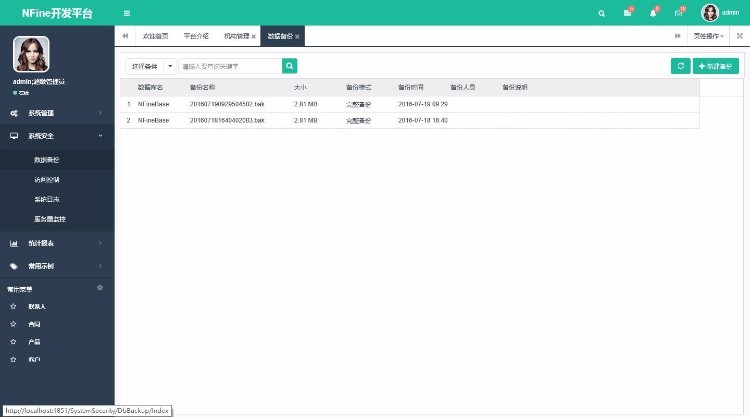The image size is (750, 417).
Task: Select row 2 backup file ending 2083.bak
Action: pyautogui.click(x=227, y=121)
